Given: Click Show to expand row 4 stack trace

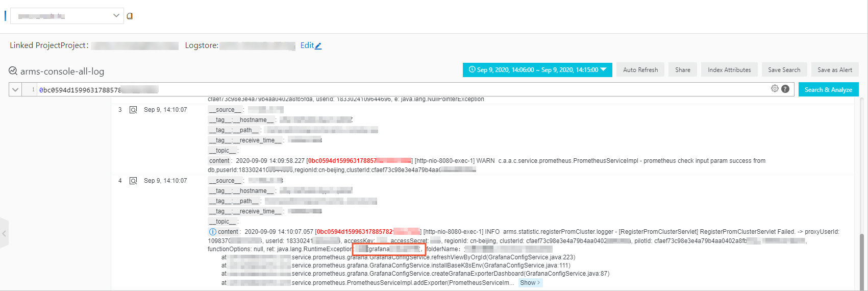Looking at the screenshot, I should [x=530, y=283].
